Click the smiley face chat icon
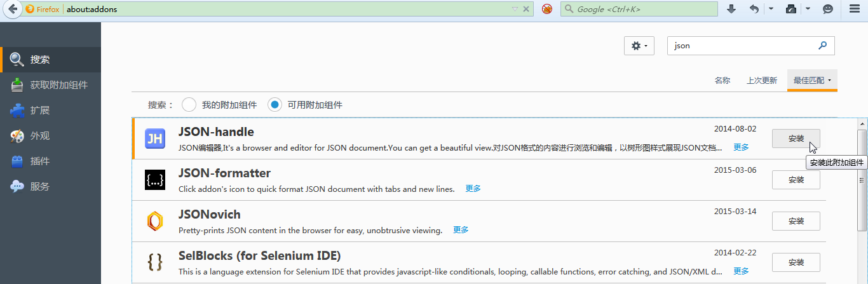The height and width of the screenshot is (284, 868). click(x=828, y=9)
